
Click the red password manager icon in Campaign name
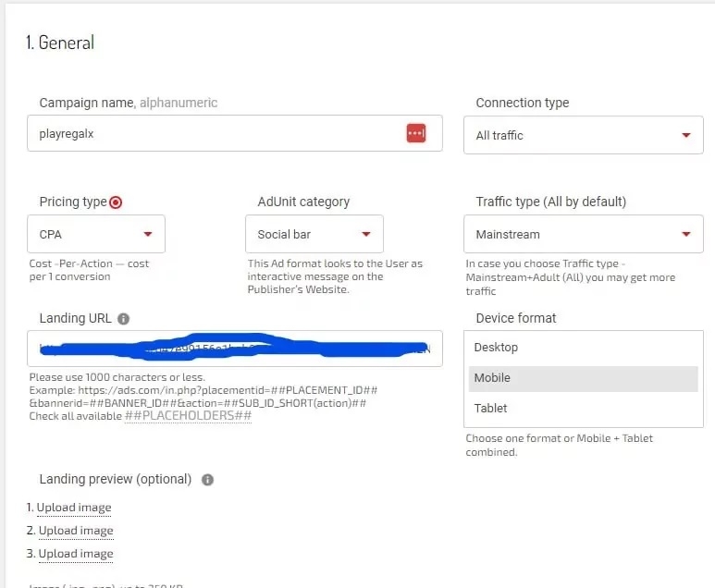(415, 133)
